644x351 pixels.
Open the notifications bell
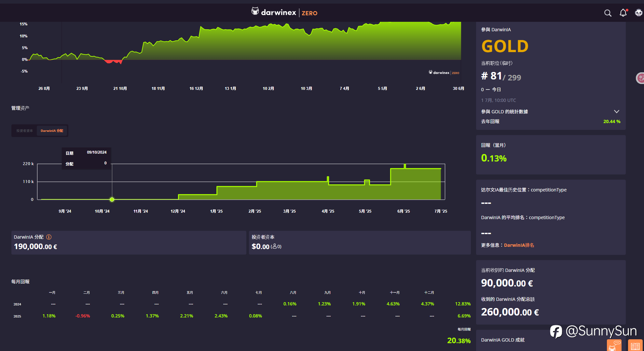point(623,13)
